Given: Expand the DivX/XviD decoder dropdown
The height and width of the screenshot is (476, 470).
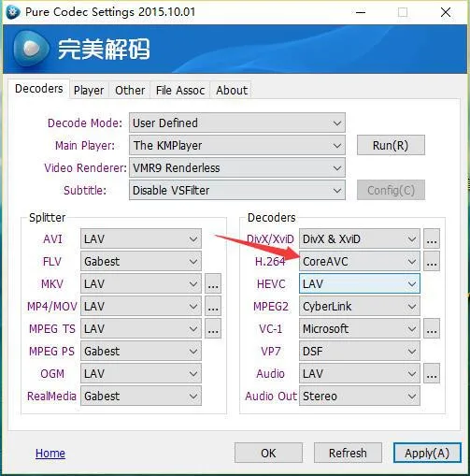Looking at the screenshot, I should point(360,239).
